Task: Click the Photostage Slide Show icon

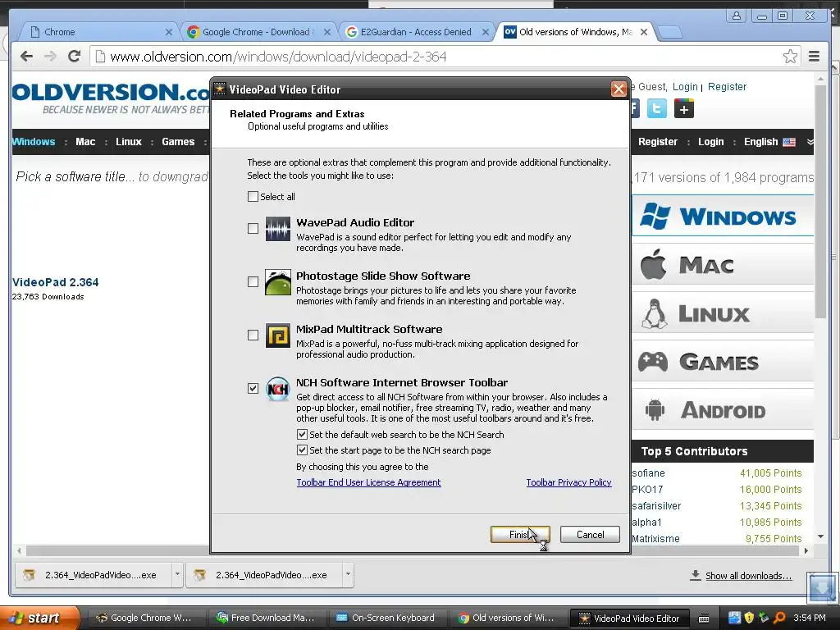Action: pos(278,282)
